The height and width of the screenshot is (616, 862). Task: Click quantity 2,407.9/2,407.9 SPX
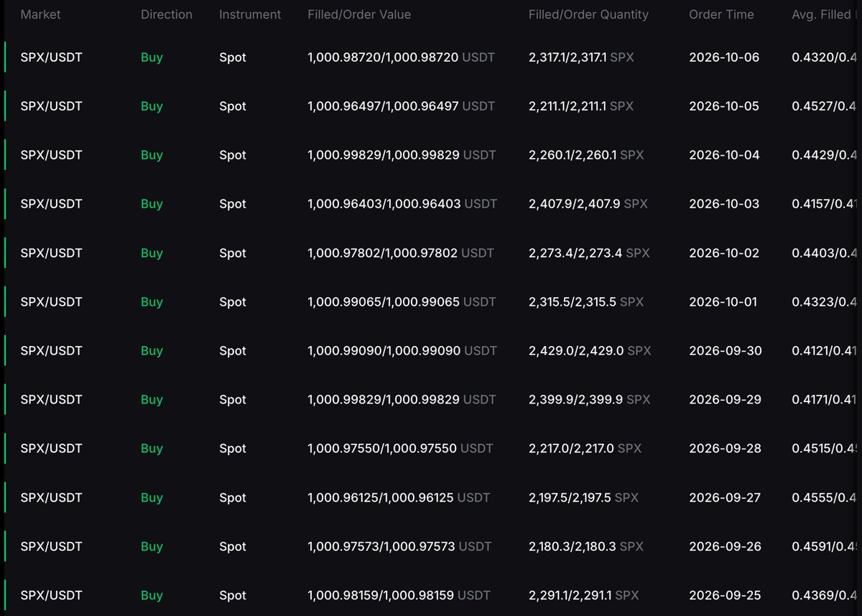click(x=588, y=204)
